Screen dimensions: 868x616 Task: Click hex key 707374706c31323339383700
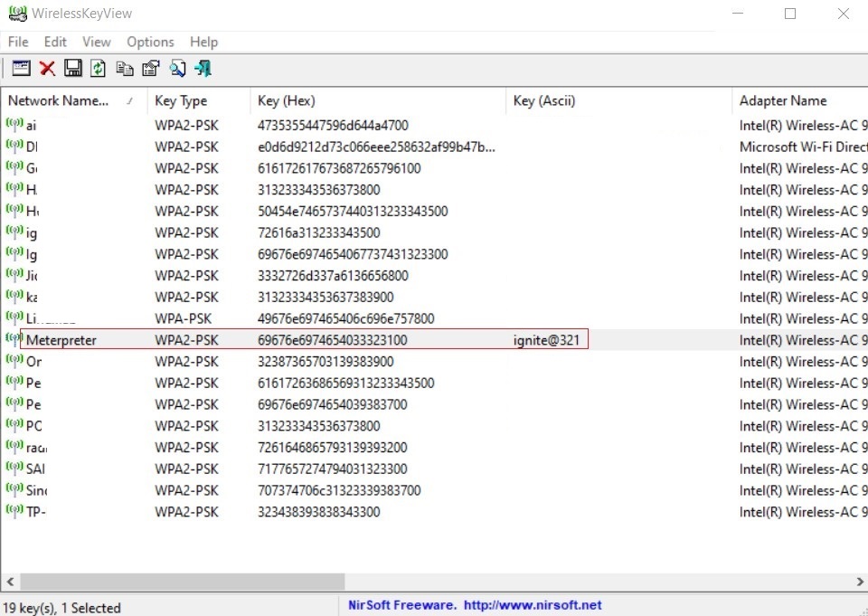(x=339, y=490)
